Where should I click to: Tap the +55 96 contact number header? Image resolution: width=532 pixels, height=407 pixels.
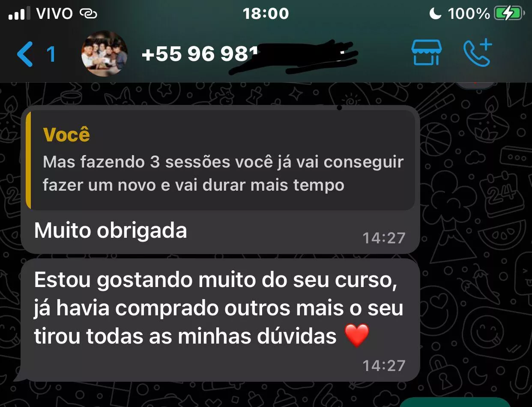pos(248,55)
